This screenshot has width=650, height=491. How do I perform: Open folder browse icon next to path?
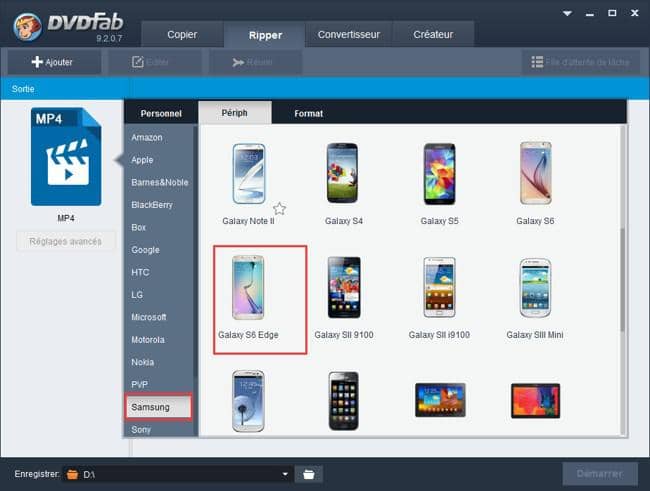[310, 474]
